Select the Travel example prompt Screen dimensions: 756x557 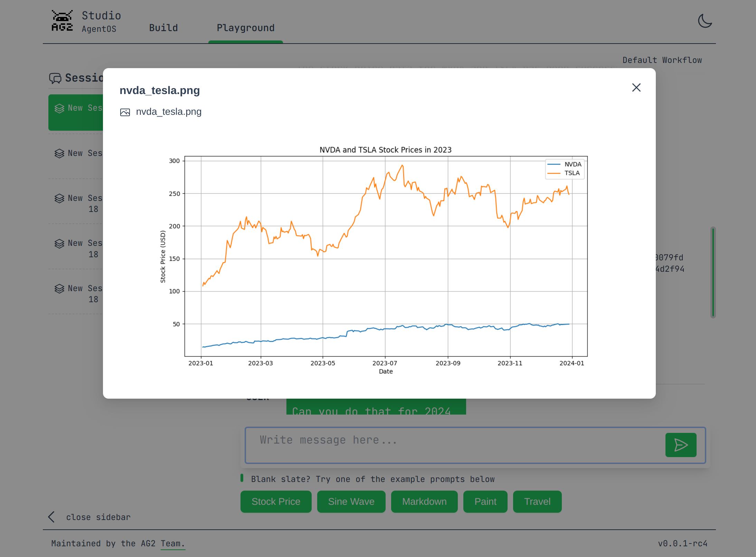(537, 501)
